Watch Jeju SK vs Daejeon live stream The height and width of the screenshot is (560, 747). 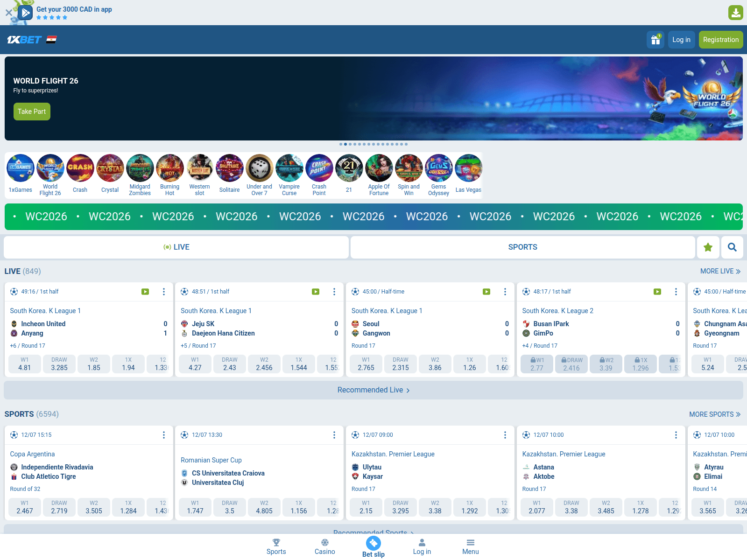point(316,292)
